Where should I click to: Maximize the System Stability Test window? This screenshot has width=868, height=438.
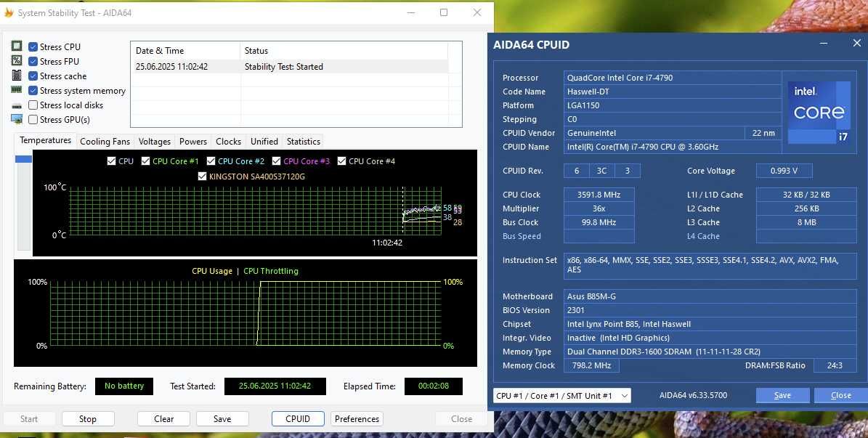444,12
